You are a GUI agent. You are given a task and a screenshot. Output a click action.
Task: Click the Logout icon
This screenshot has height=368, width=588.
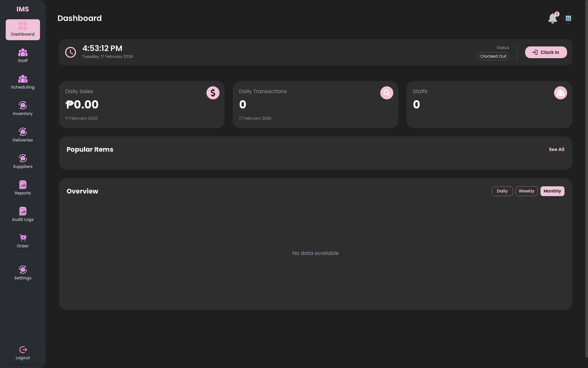23,350
